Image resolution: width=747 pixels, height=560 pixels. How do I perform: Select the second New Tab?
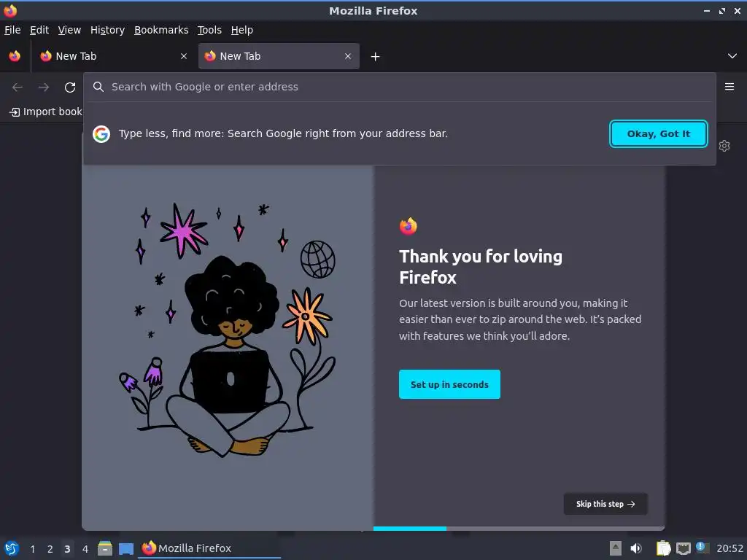tap(279, 56)
